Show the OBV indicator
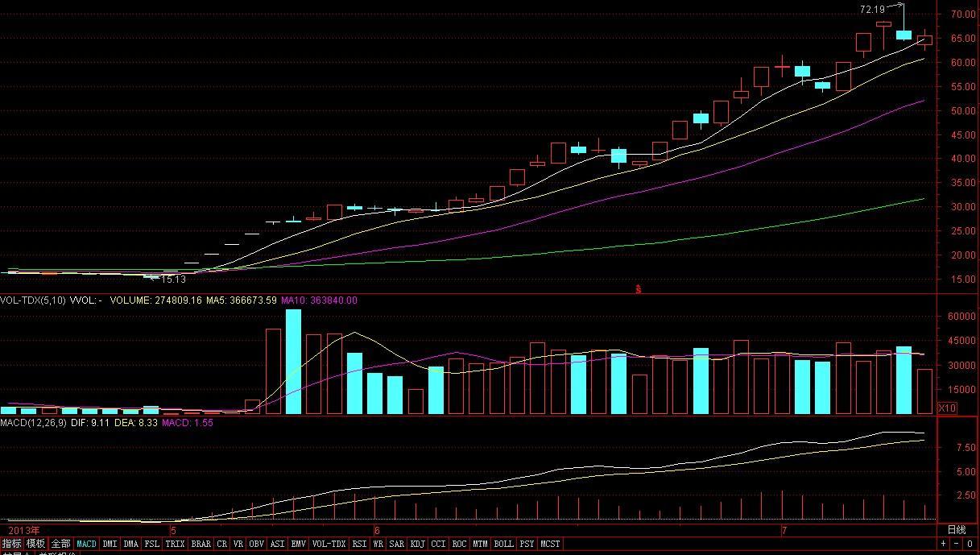Image resolution: width=980 pixels, height=555 pixels. click(x=257, y=544)
